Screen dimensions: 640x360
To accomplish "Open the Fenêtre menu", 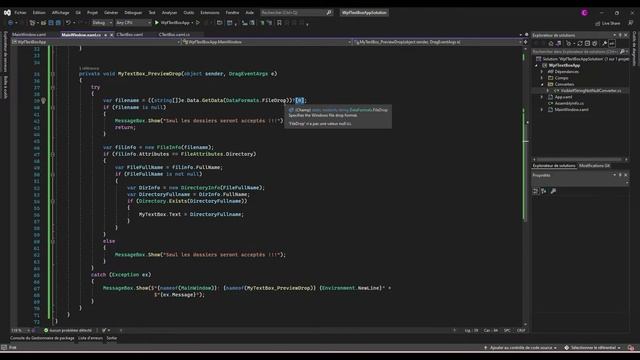I will pos(232,13).
